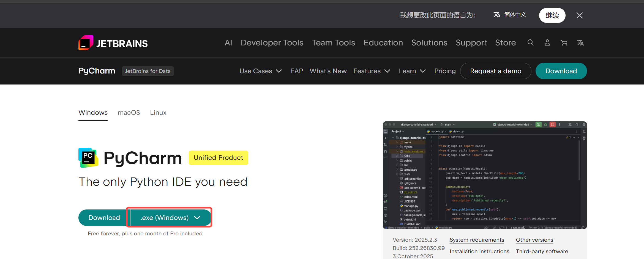Select 简体中文 language option
The width and height of the screenshot is (644, 259).
tap(510, 15)
